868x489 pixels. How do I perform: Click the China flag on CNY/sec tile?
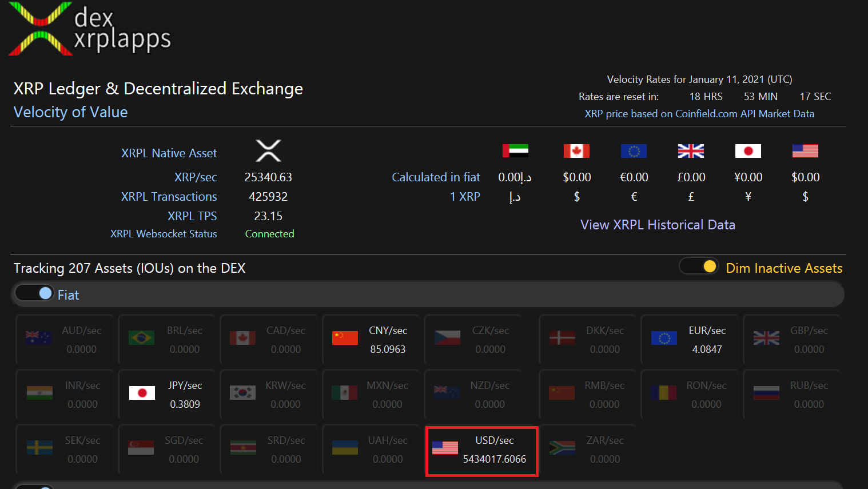pyautogui.click(x=344, y=337)
